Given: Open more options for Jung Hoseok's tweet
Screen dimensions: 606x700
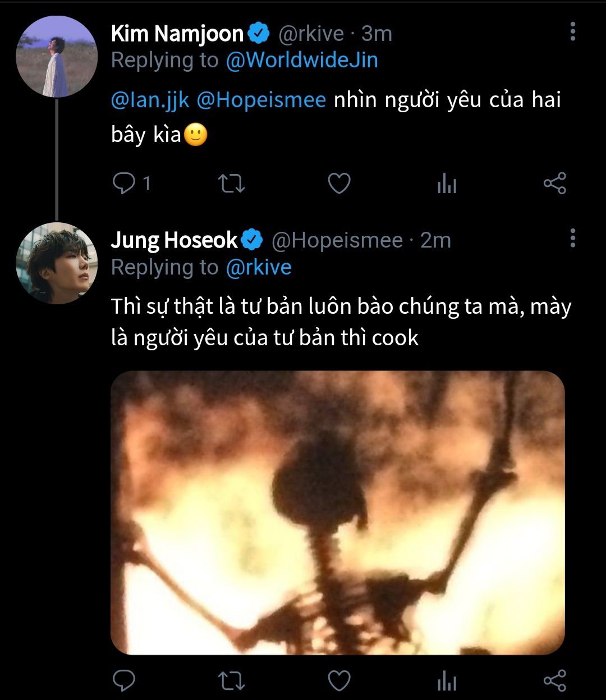Looking at the screenshot, I should [572, 238].
